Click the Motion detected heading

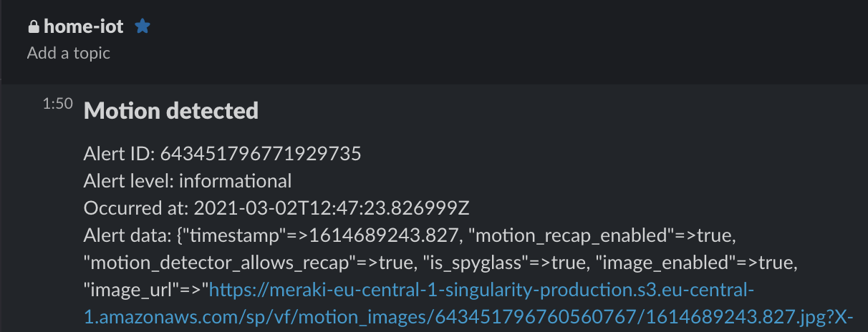pyautogui.click(x=171, y=111)
